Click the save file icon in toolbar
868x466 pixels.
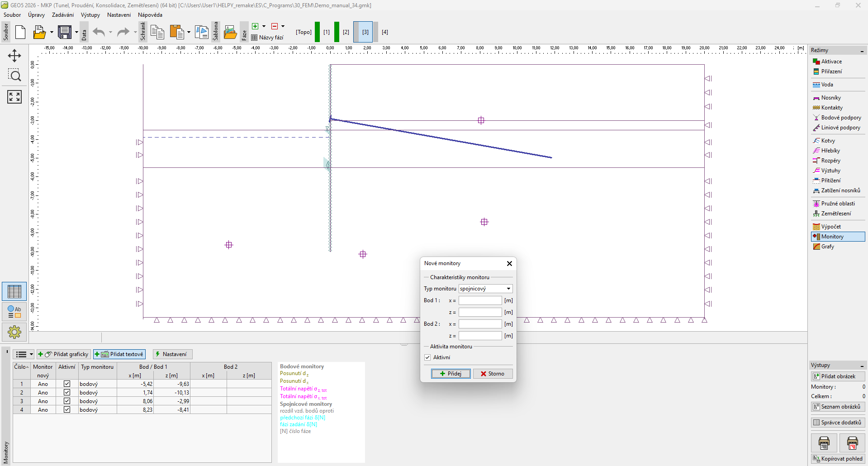65,32
